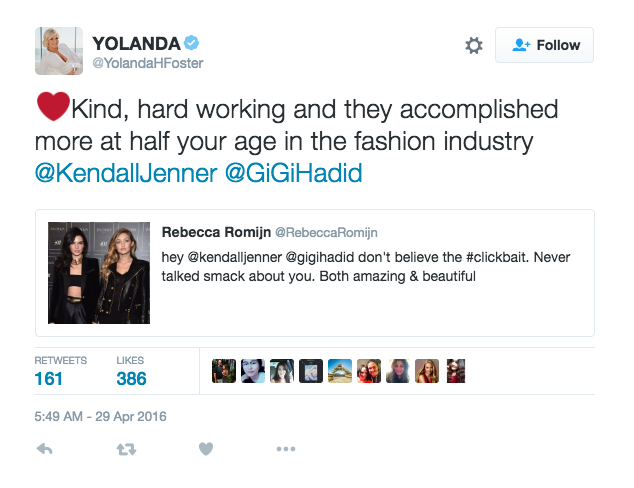Visit the @GiGiHadid mention link
The image size is (634, 488).
[x=293, y=173]
